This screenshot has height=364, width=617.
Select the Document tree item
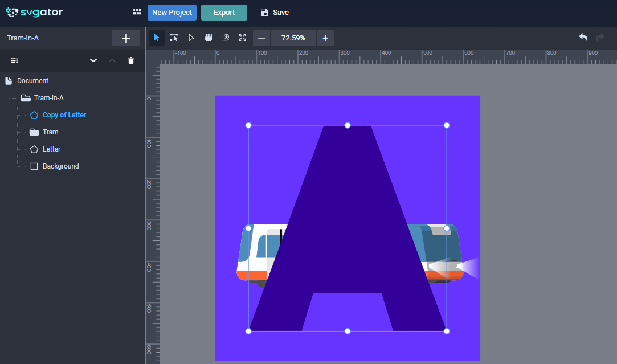tap(32, 81)
